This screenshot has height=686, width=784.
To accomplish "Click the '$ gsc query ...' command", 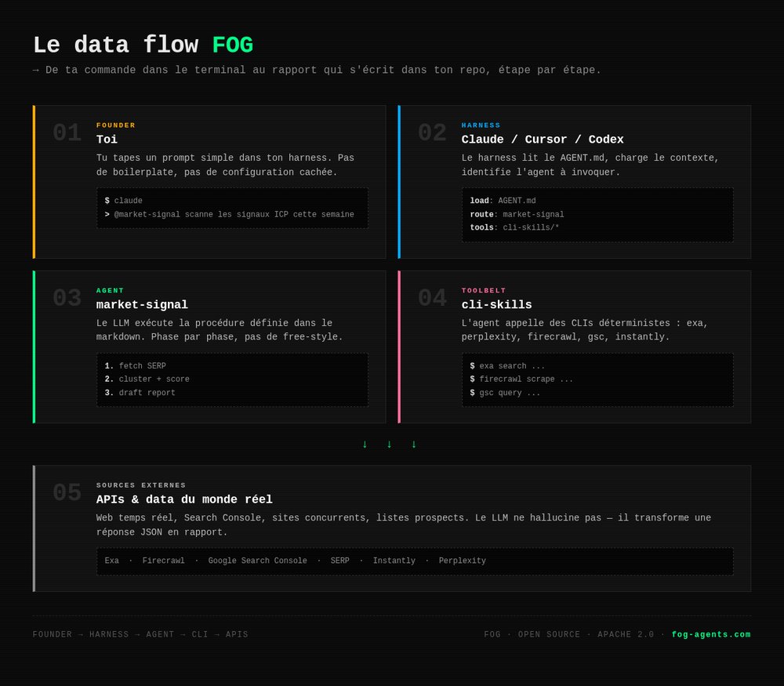I will coord(504,393).
